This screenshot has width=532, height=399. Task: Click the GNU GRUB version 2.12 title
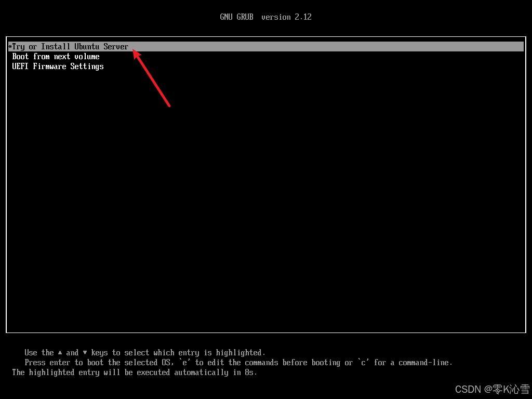(265, 17)
